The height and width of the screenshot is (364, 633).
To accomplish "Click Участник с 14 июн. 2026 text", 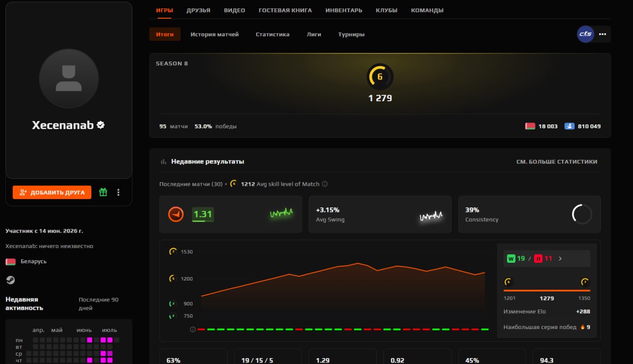I will pos(44,231).
